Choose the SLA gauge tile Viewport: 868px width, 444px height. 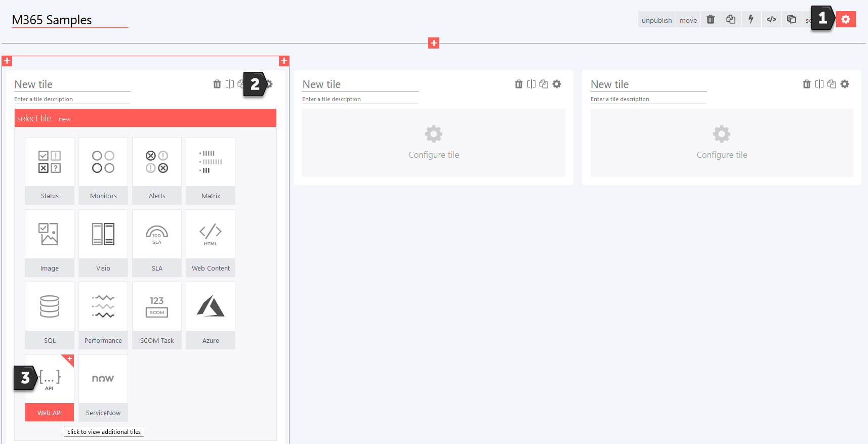(x=157, y=243)
